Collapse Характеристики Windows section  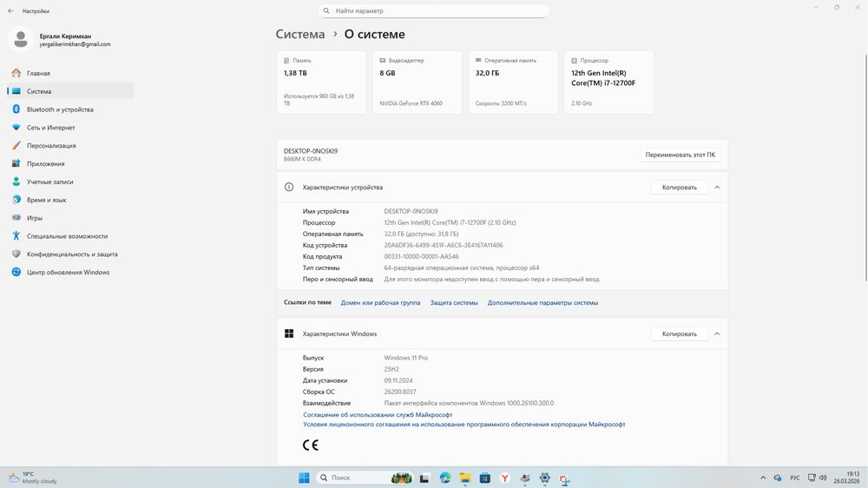click(x=717, y=334)
